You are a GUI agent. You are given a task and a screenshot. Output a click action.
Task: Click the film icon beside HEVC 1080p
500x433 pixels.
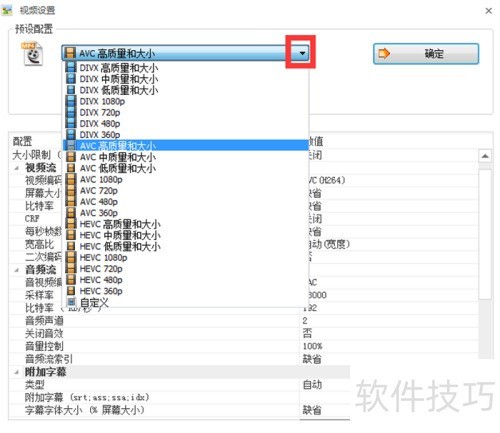coord(71,258)
